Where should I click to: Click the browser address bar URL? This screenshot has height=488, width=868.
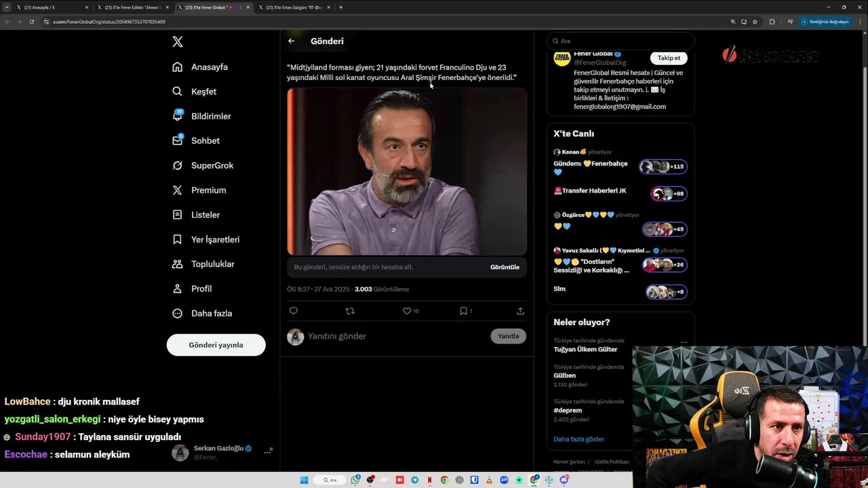point(108,22)
